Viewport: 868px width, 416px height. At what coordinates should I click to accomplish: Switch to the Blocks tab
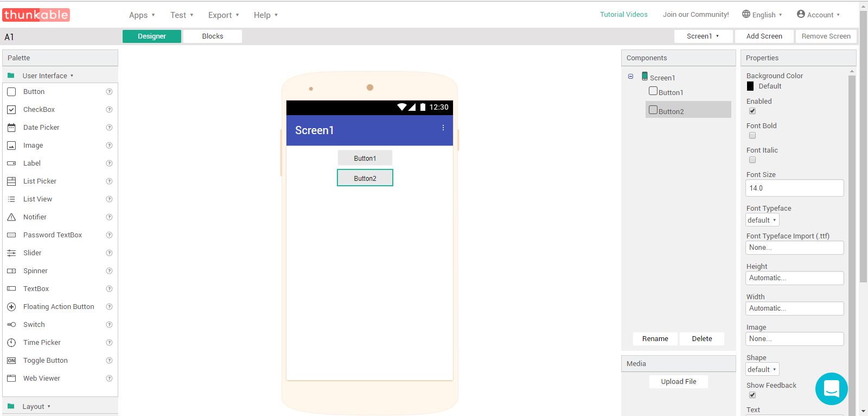[212, 36]
